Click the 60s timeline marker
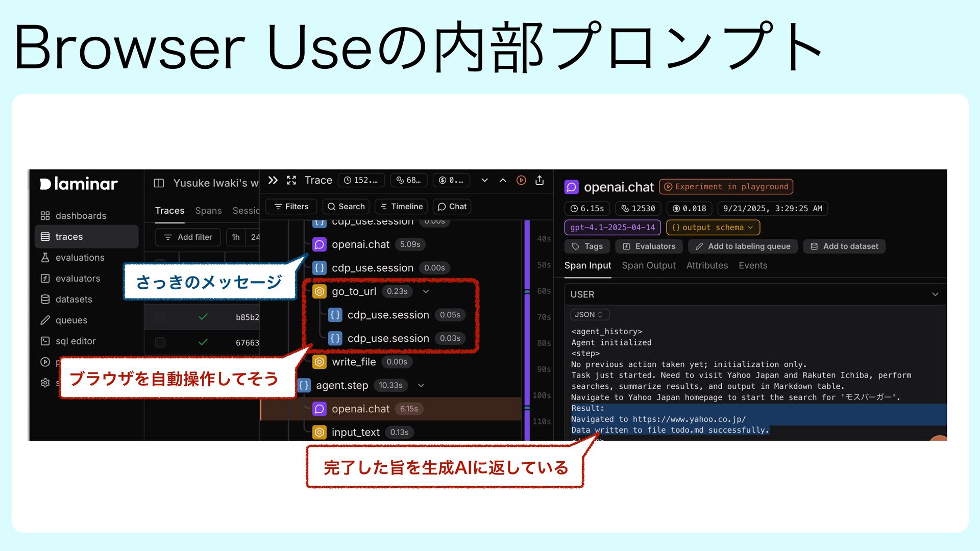The height and width of the screenshot is (551, 980). tap(544, 291)
